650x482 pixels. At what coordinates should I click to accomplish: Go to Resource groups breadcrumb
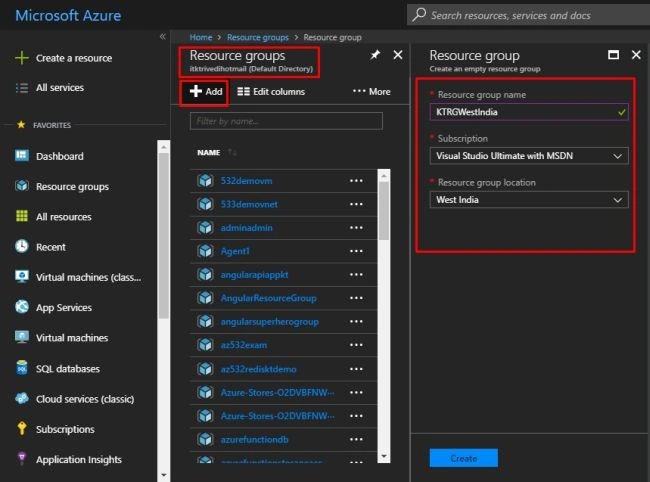(257, 37)
